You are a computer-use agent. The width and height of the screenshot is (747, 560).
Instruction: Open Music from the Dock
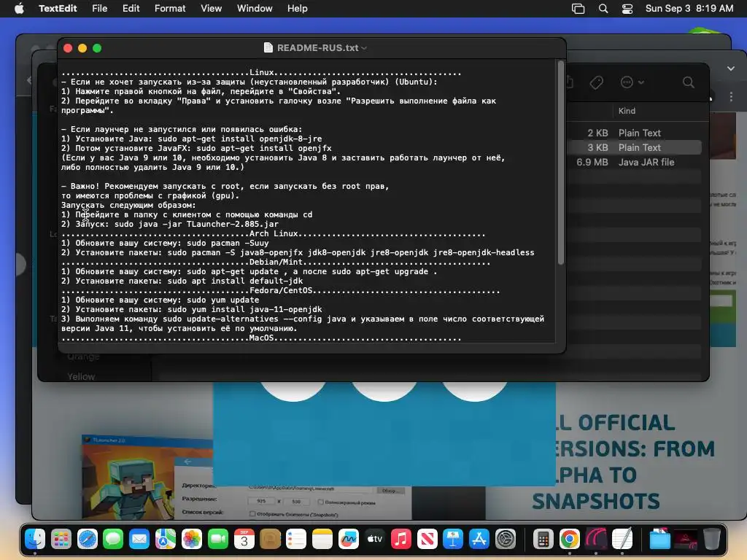400,539
